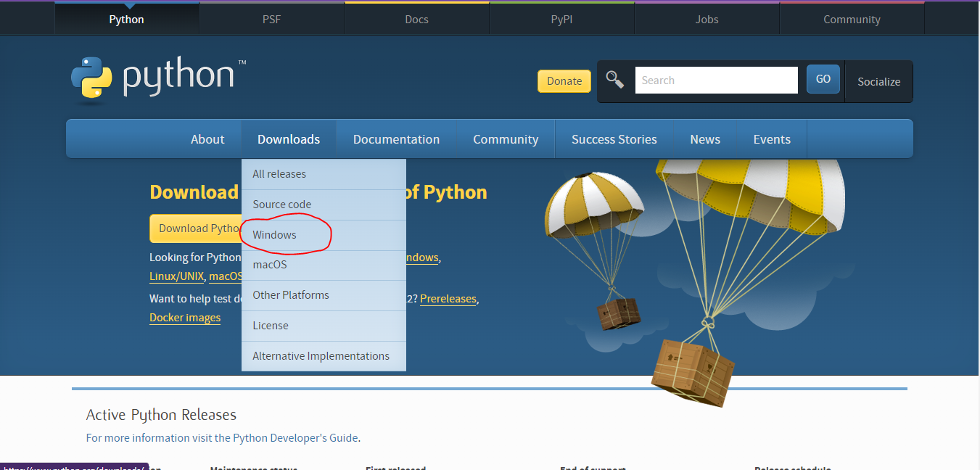This screenshot has height=470, width=980.
Task: Open the Jobs top tab
Action: coord(707,19)
